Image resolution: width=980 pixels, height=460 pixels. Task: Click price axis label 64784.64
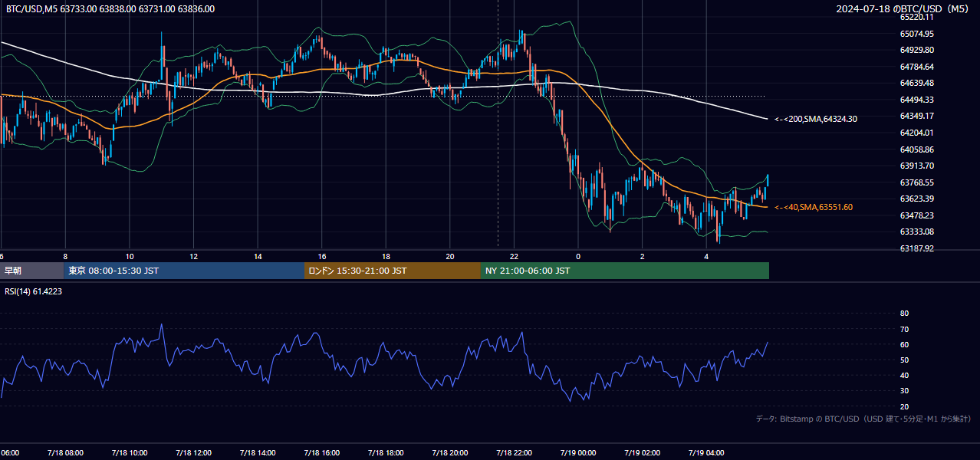coord(917,67)
